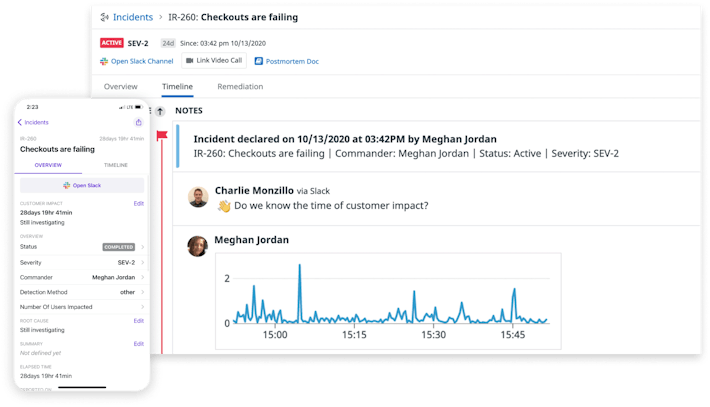Click the video camera icon on Link Video Call
Image resolution: width=710 pixels, height=407 pixels.
click(x=189, y=61)
